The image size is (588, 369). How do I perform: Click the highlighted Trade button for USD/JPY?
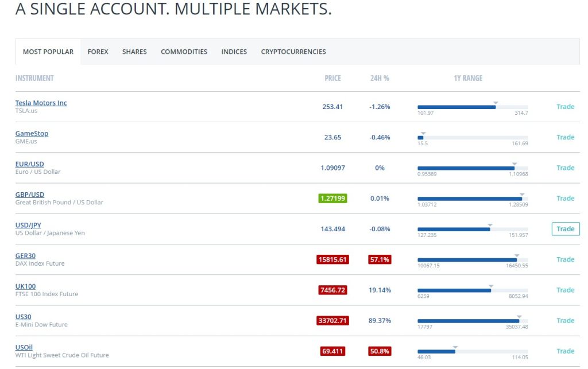[x=565, y=228]
